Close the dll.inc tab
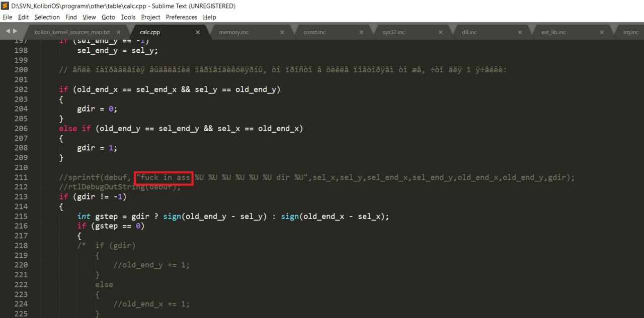Screen dimensions: 644x318 [x=520, y=32]
